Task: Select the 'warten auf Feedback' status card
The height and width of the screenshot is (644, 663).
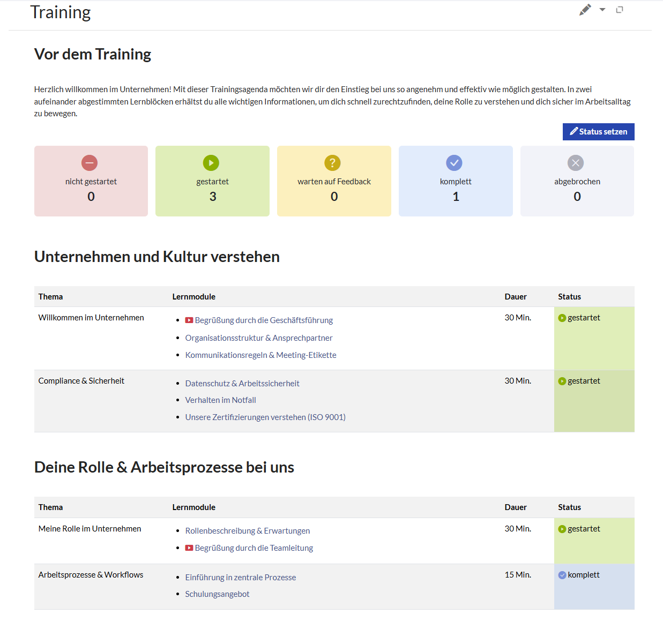Action: click(334, 182)
